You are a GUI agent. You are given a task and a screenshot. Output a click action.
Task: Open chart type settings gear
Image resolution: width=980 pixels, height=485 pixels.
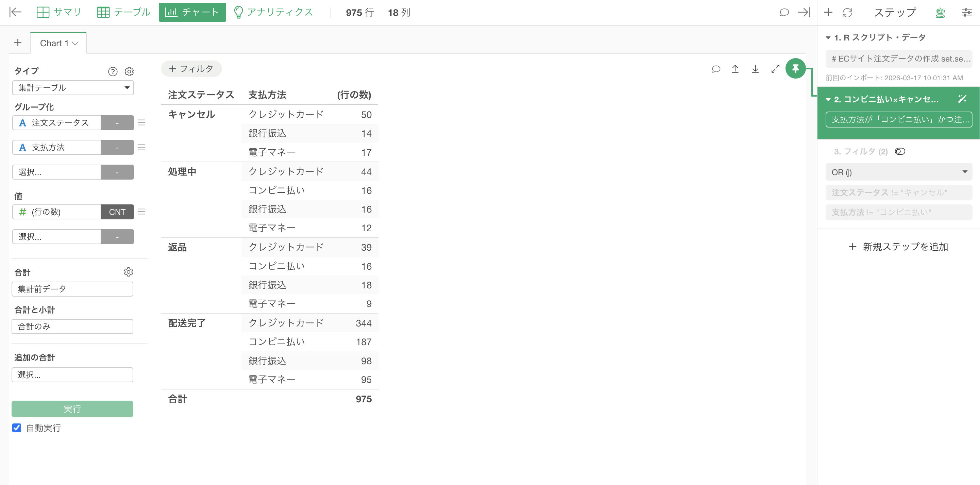click(x=129, y=71)
